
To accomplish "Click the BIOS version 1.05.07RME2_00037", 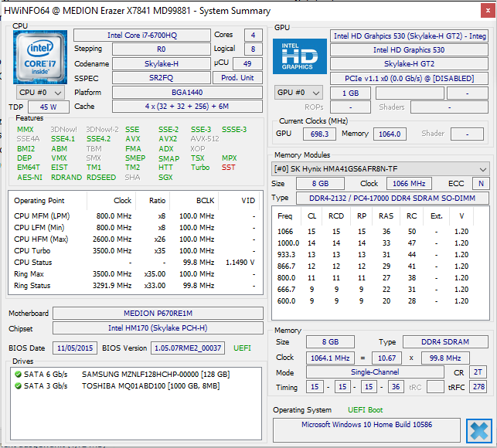I will (188, 348).
